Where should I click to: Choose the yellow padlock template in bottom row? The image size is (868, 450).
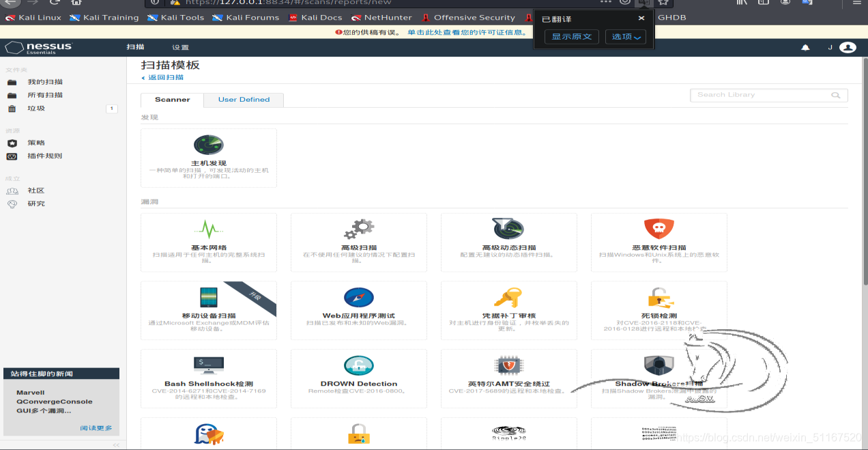point(358,434)
